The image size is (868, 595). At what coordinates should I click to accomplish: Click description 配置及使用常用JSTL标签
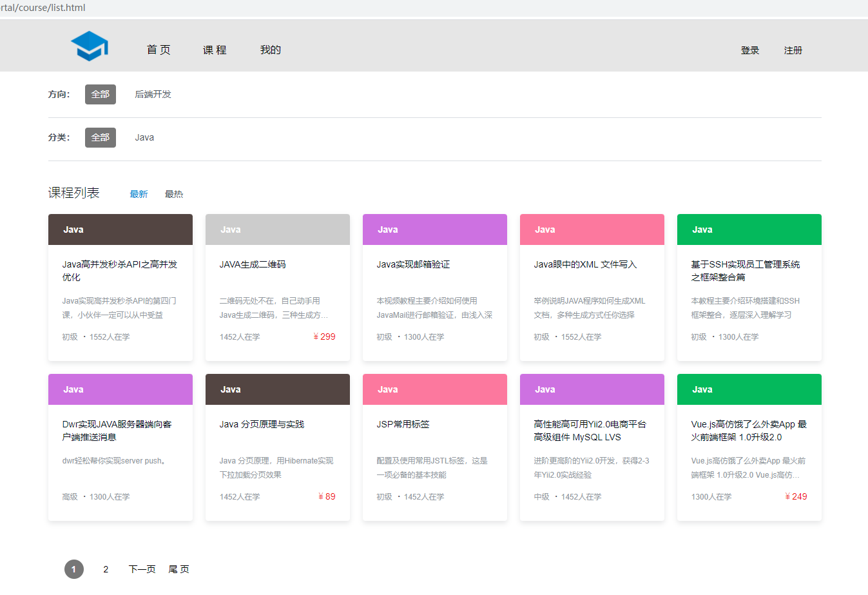coord(432,467)
